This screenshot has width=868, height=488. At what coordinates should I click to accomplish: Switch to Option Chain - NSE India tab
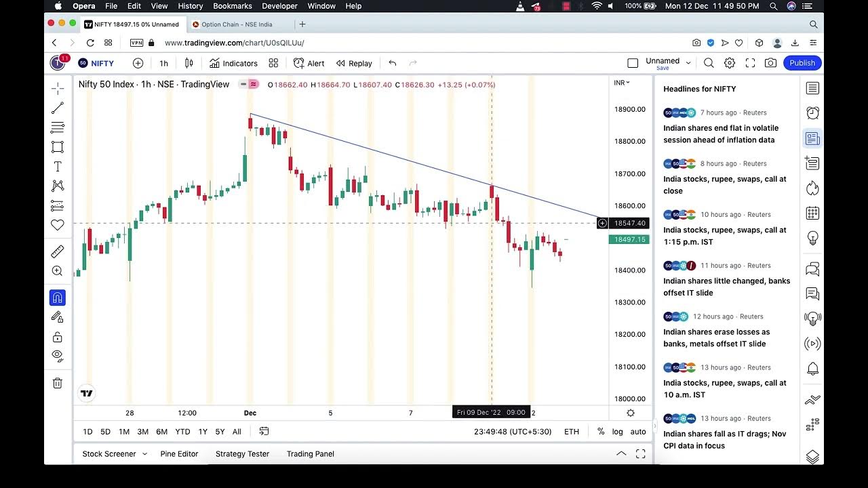coord(237,24)
